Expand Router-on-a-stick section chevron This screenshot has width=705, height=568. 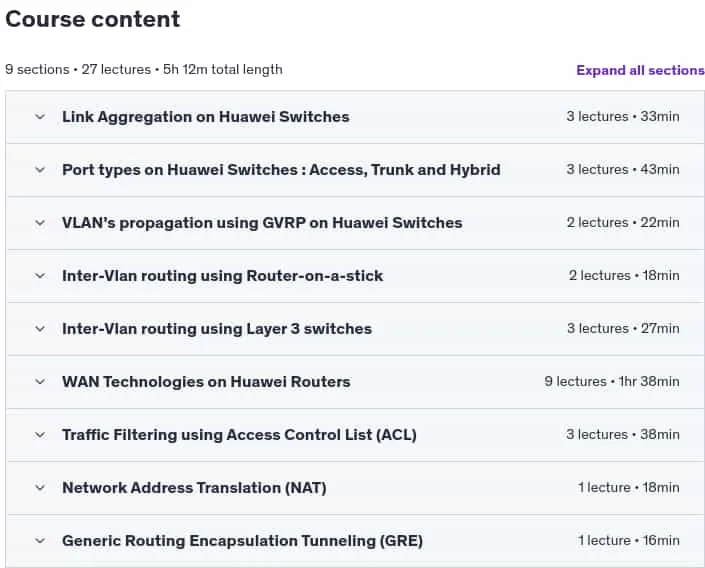click(x=40, y=276)
